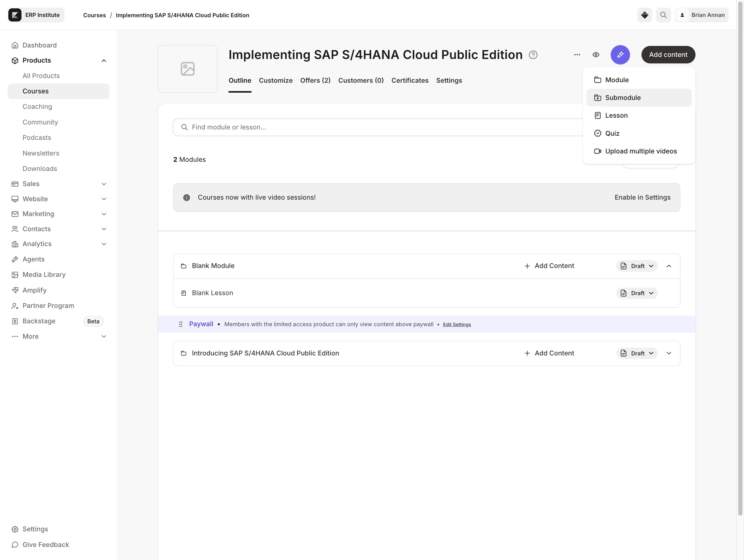Switch to the Offers (2) tab

(x=315, y=80)
